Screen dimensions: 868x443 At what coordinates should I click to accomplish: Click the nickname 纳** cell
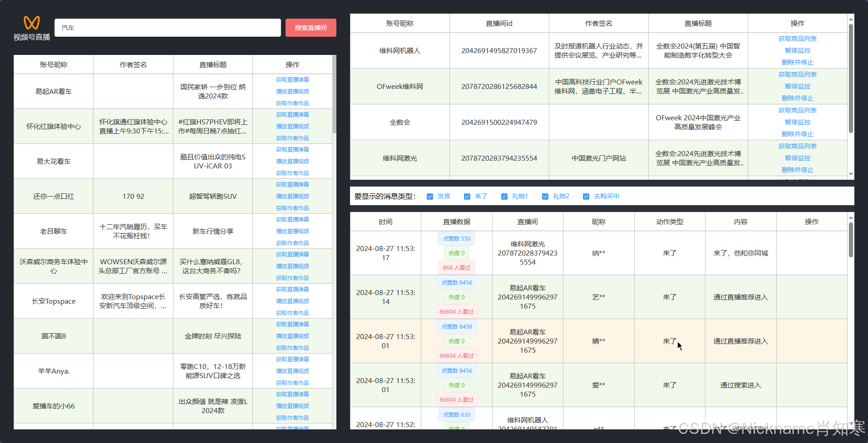click(598, 253)
